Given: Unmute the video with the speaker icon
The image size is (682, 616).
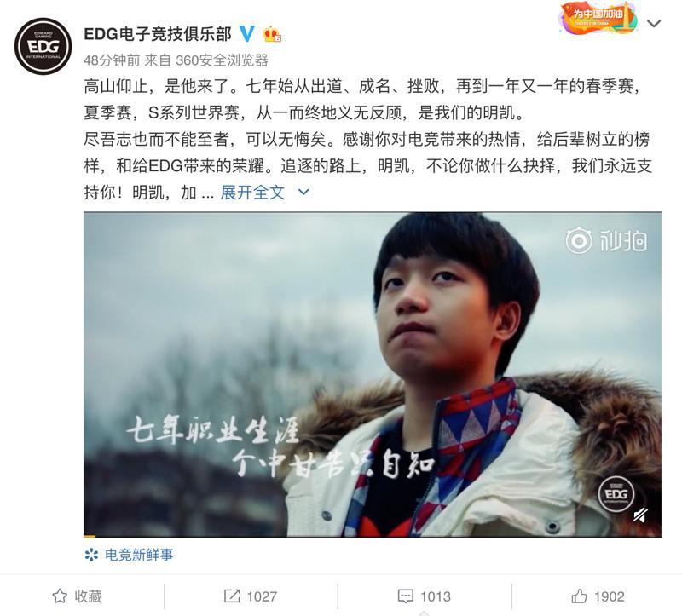Looking at the screenshot, I should click(641, 515).
